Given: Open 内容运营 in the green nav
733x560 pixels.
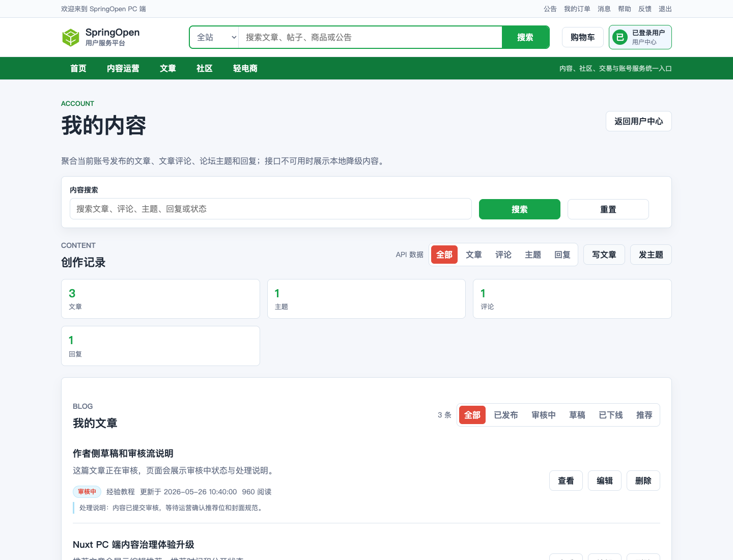Looking at the screenshot, I should (123, 68).
